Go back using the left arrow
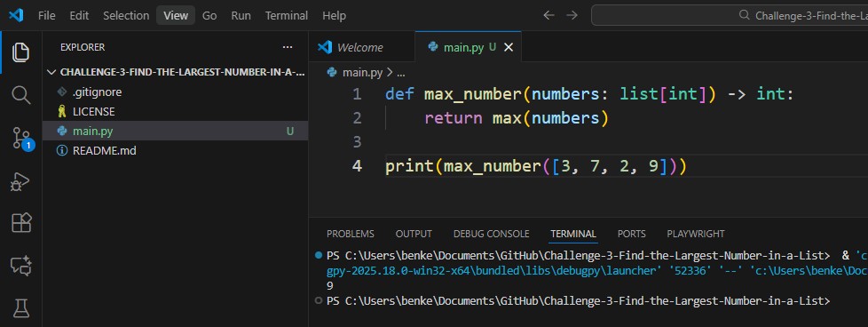This screenshot has width=868, height=327. point(548,15)
